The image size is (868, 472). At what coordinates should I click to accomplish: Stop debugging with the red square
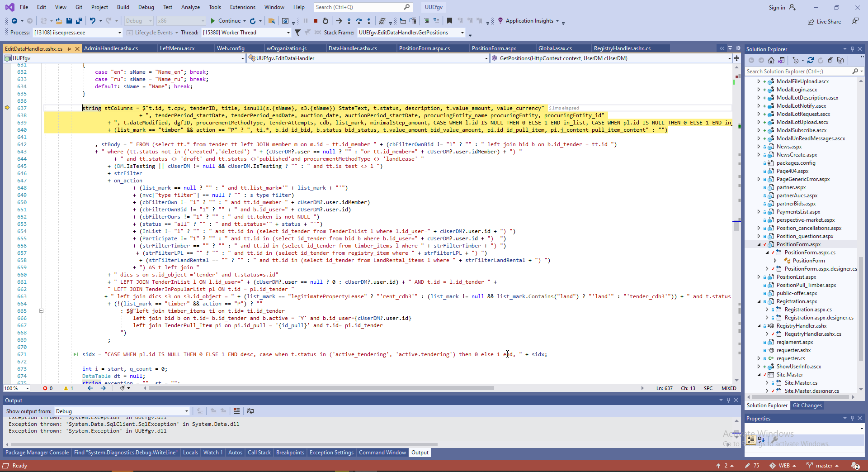(x=316, y=21)
